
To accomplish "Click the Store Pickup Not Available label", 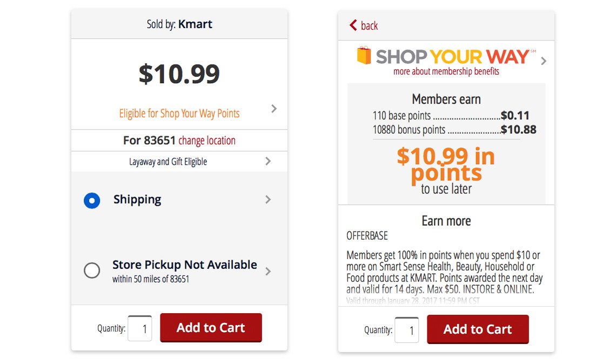I will (x=185, y=265).
